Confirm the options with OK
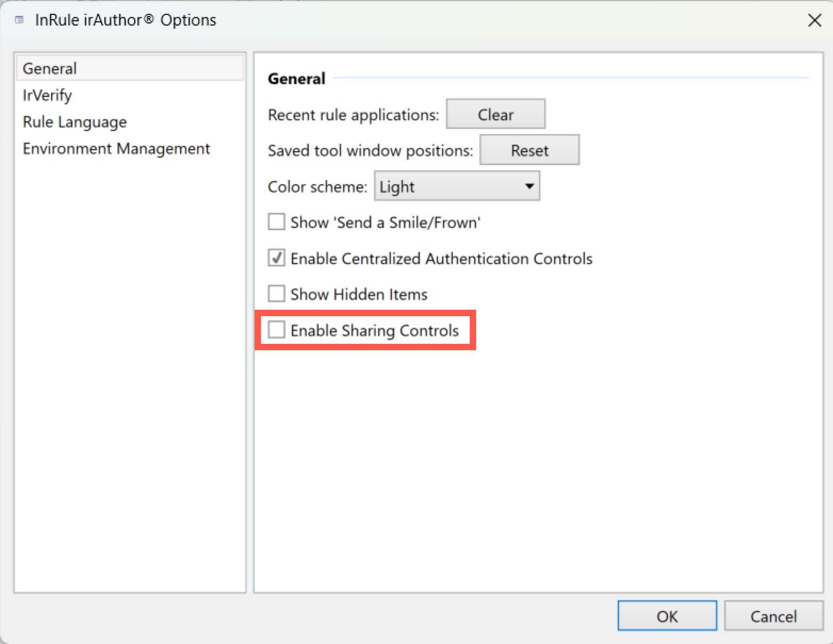 coord(667,616)
